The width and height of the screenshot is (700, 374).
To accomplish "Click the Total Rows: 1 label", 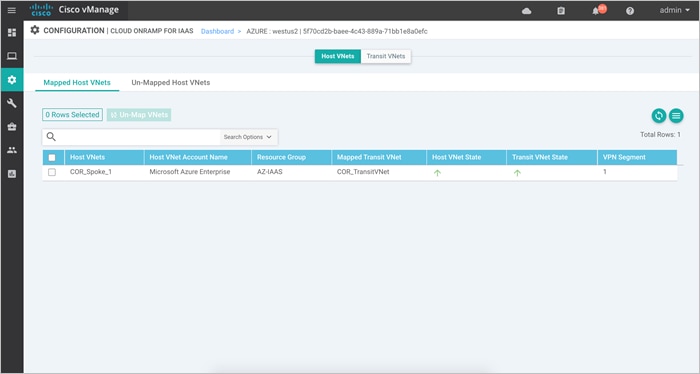I will 660,134.
